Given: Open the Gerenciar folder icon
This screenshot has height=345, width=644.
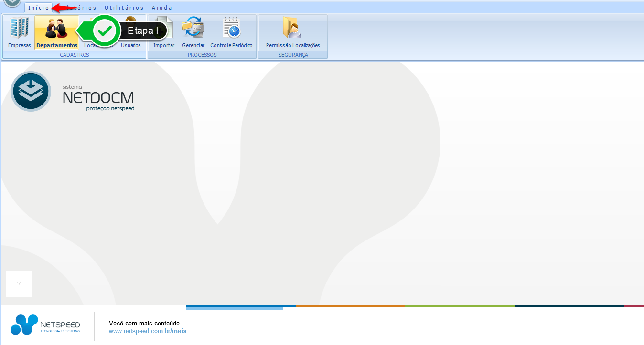Looking at the screenshot, I should [x=193, y=33].
